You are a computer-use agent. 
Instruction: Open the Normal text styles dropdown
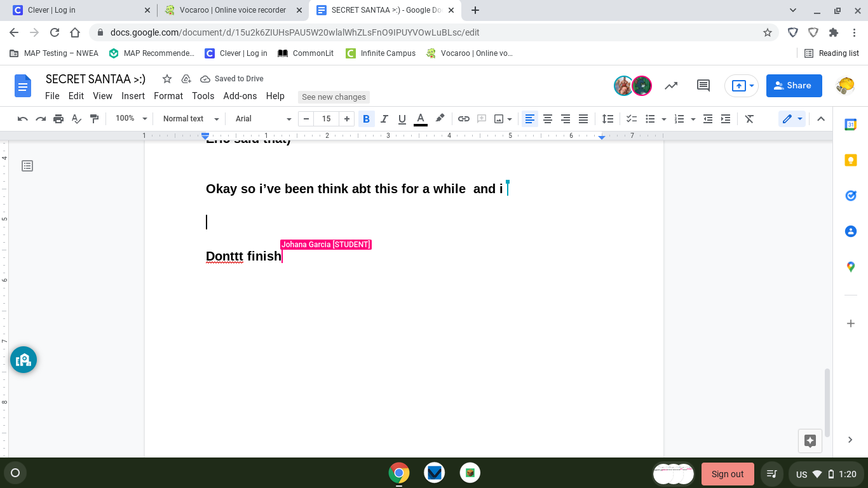[x=191, y=119]
